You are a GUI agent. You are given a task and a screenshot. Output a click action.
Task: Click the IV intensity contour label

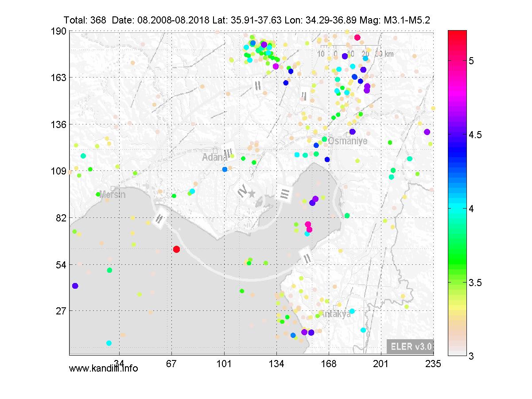(x=242, y=191)
